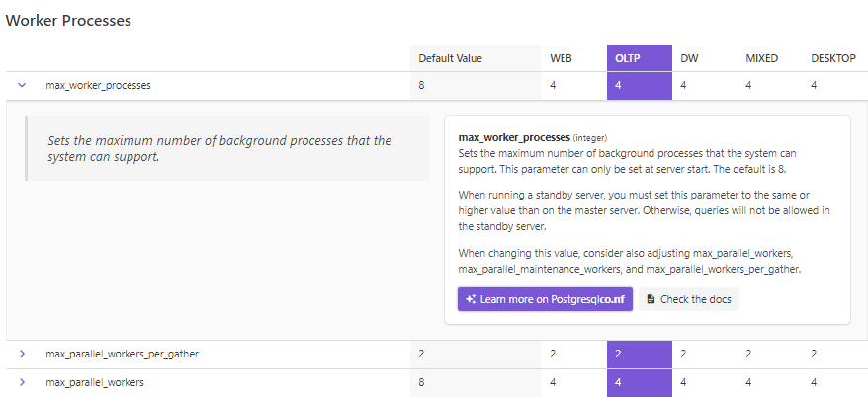The width and height of the screenshot is (868, 397).
Task: Expand the max_parallel_workers row chevron
Action: tap(22, 382)
